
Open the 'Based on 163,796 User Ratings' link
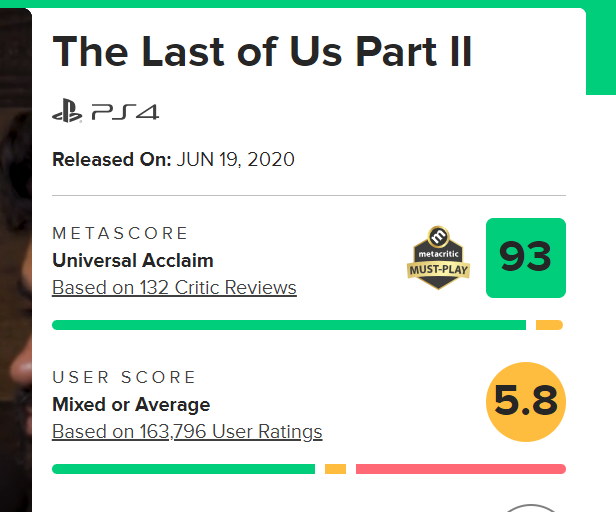(x=187, y=431)
